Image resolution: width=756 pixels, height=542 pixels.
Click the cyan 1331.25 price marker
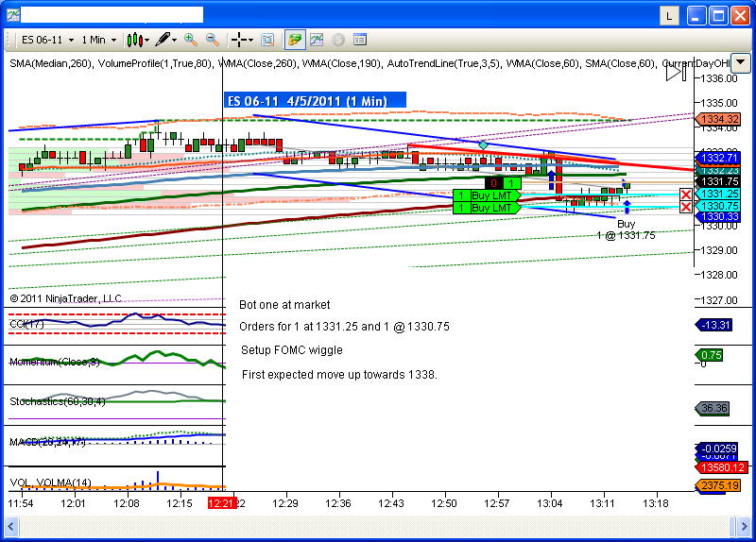718,194
